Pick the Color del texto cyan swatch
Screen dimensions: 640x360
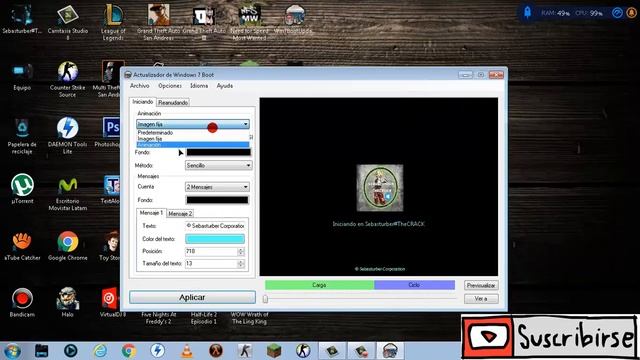click(x=215, y=239)
